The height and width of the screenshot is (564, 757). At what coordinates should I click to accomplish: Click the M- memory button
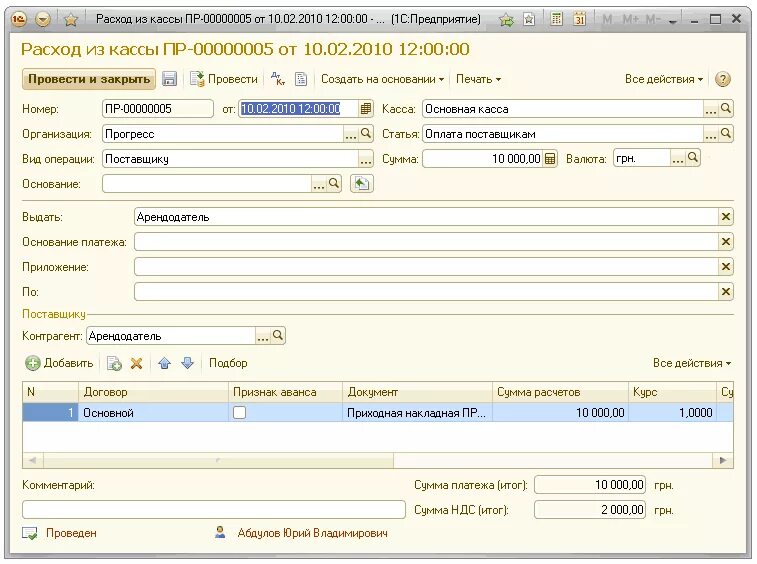[x=653, y=19]
